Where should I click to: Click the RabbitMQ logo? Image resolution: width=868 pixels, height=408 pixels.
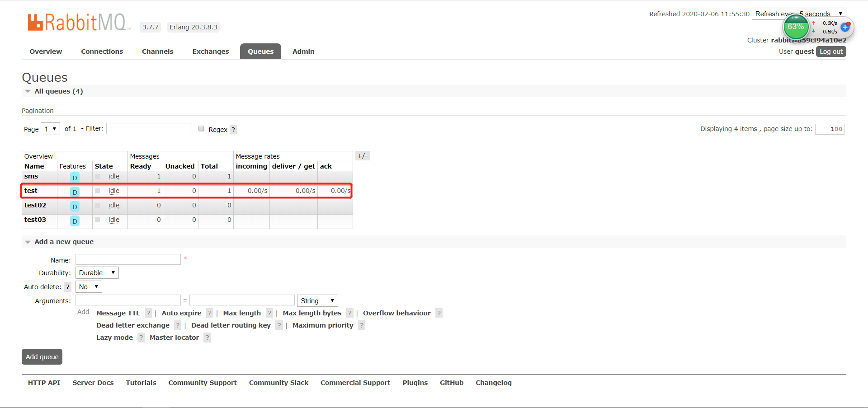pos(79,22)
